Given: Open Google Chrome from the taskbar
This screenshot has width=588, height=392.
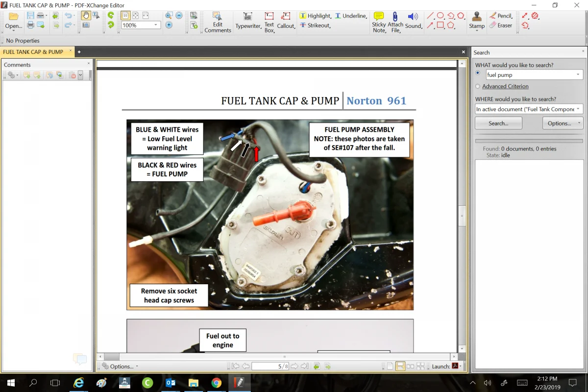Looking at the screenshot, I should coord(217,383).
